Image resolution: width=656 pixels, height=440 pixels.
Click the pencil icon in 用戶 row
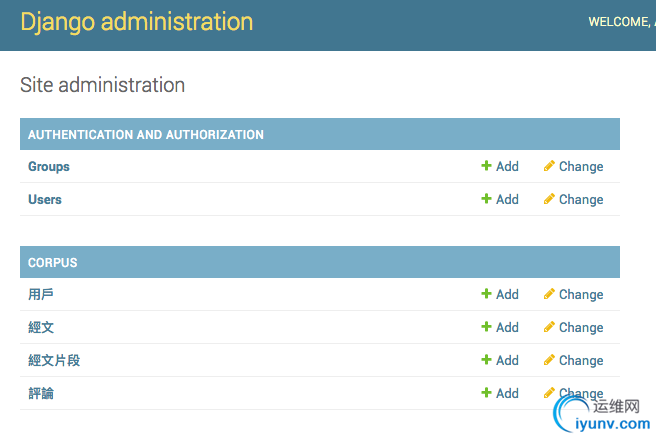click(549, 294)
